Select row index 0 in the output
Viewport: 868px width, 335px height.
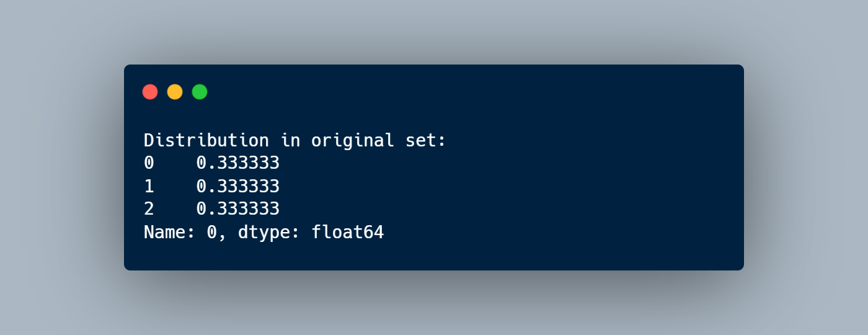(x=149, y=163)
